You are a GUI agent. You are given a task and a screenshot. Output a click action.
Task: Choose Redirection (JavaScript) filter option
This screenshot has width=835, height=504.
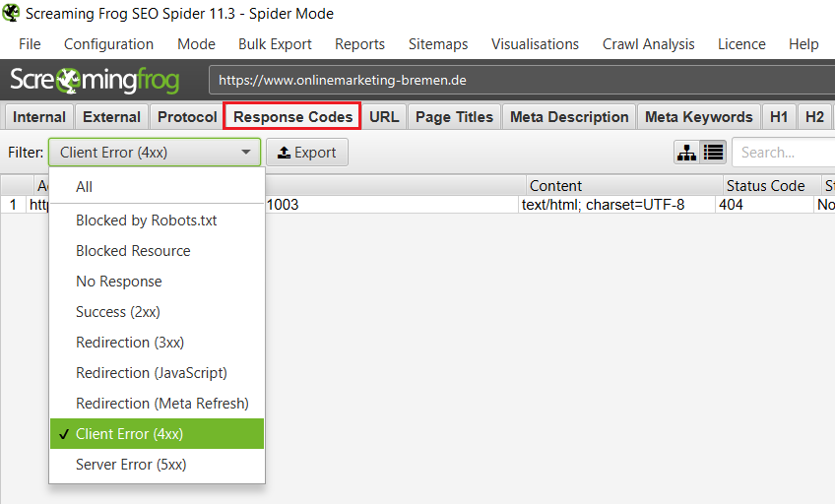[x=158, y=372]
